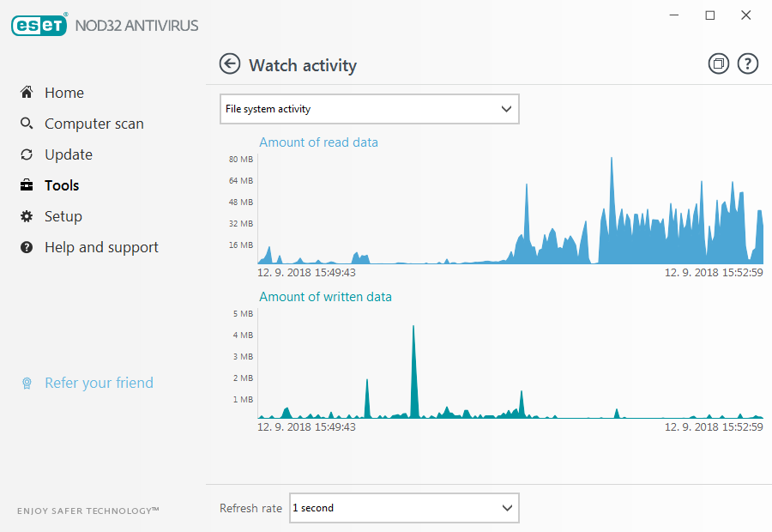Open the Computer scan section

coord(94,124)
